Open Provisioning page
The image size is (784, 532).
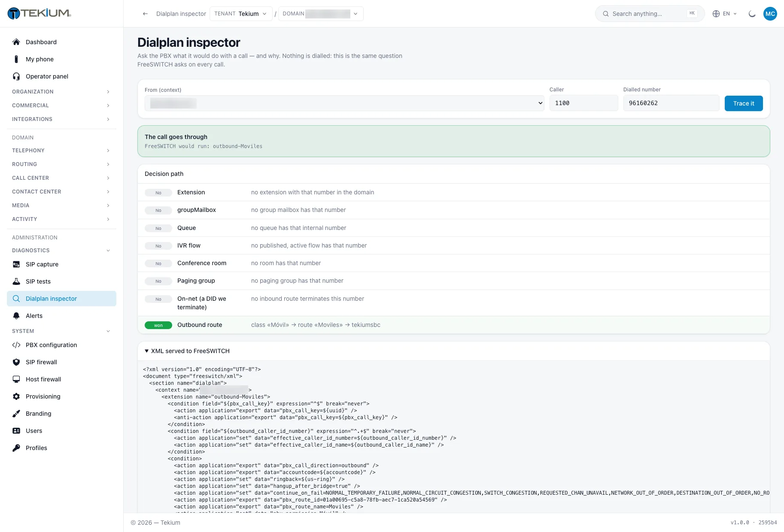click(x=61, y=396)
